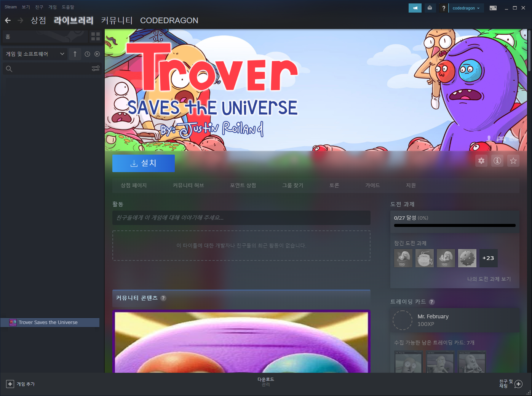The width and height of the screenshot is (532, 396).
Task: Click 나의 도전 과제 보기 link
Action: 489,279
